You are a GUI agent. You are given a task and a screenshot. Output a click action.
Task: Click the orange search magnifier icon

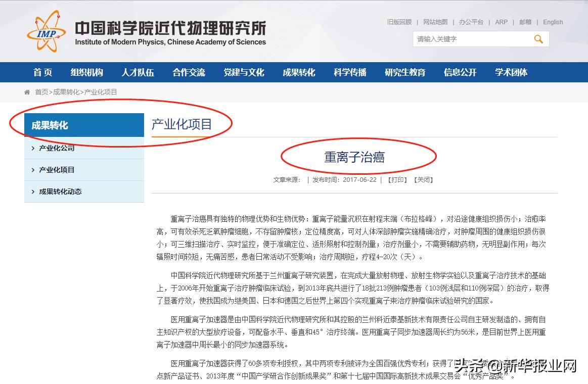tap(538, 38)
